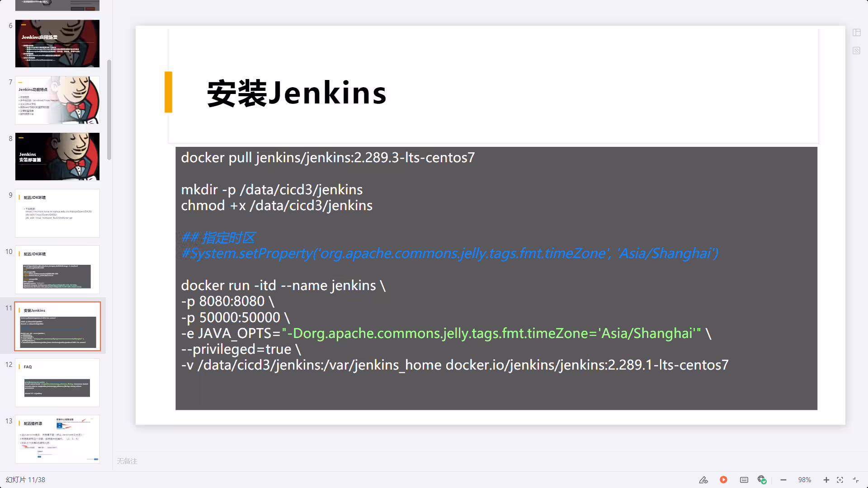Viewport: 868px width, 488px height.
Task: Zoom out with the minus button
Action: [x=783, y=480]
